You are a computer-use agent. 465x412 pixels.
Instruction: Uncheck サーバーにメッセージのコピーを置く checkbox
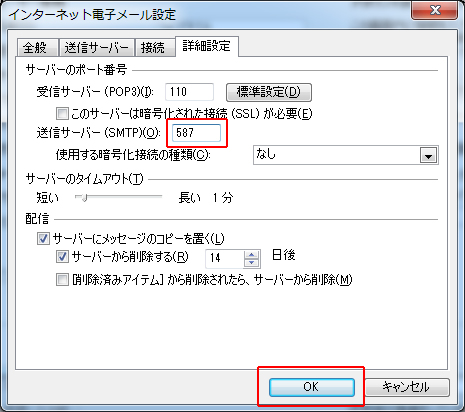point(43,239)
